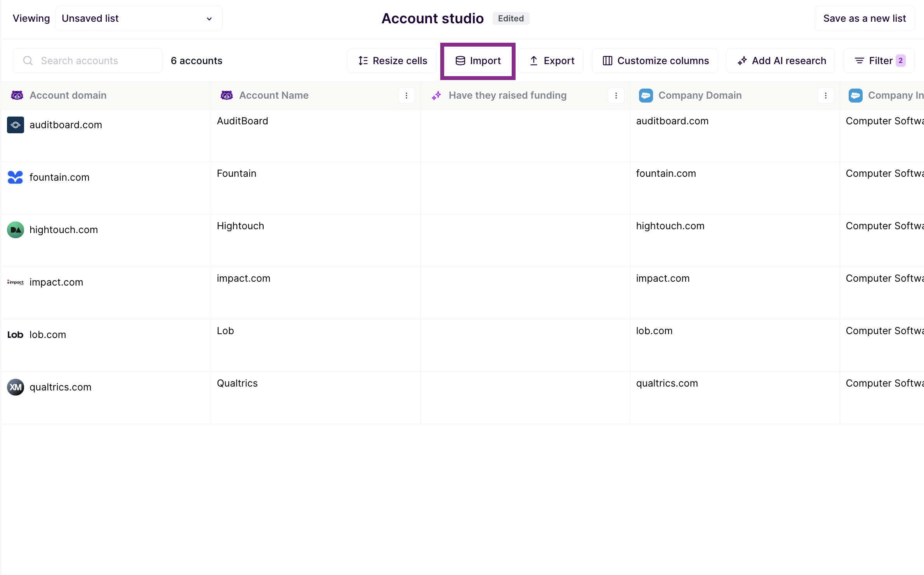Click the Export upload arrow icon
924x575 pixels.
(x=534, y=61)
